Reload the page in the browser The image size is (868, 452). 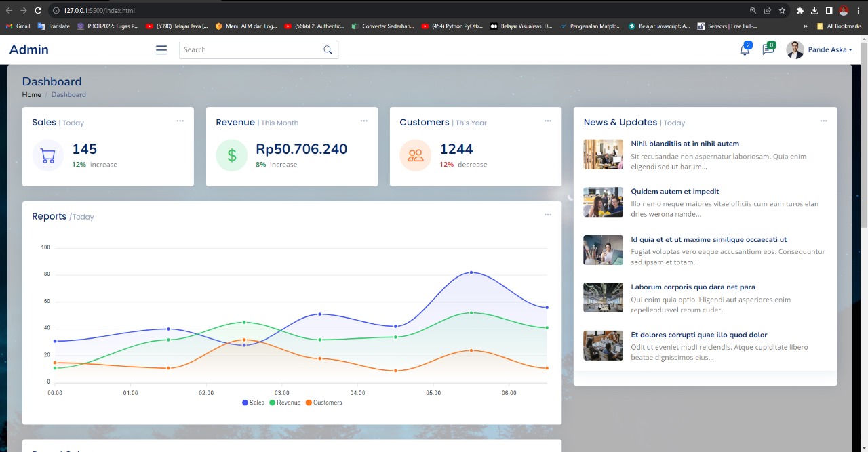[x=38, y=10]
